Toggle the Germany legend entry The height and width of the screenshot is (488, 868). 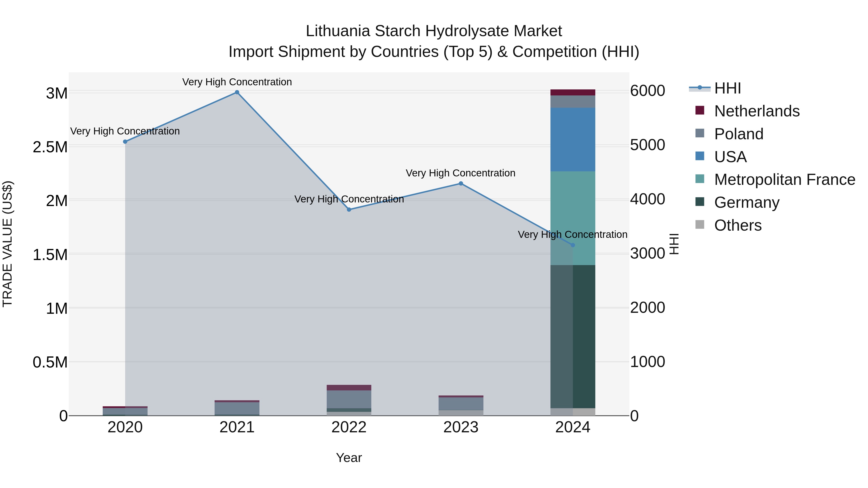(x=737, y=202)
